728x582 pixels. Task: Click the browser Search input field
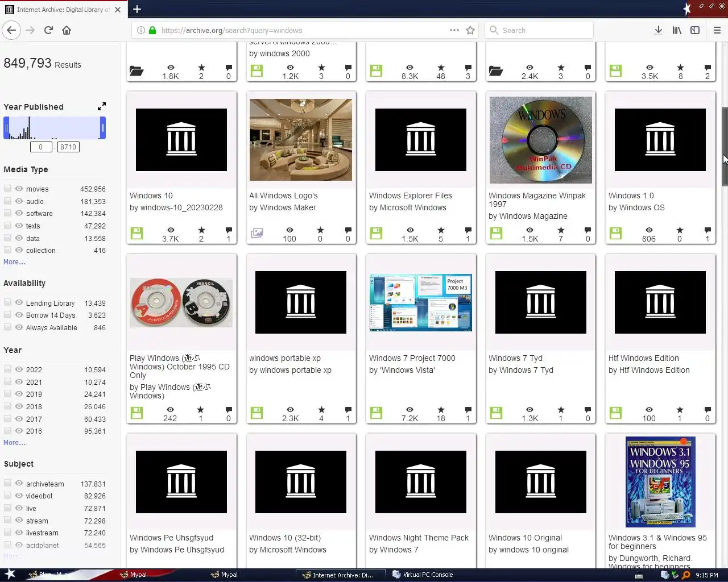coord(539,30)
